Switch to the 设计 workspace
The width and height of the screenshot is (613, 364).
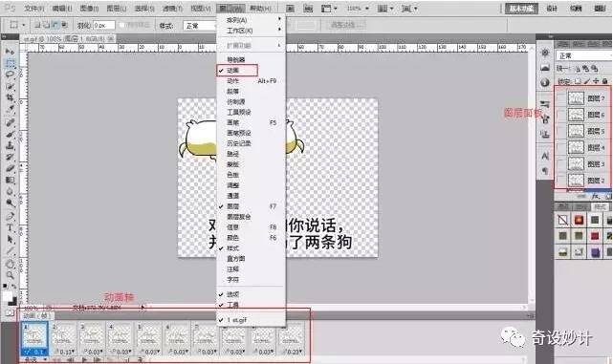pos(552,9)
